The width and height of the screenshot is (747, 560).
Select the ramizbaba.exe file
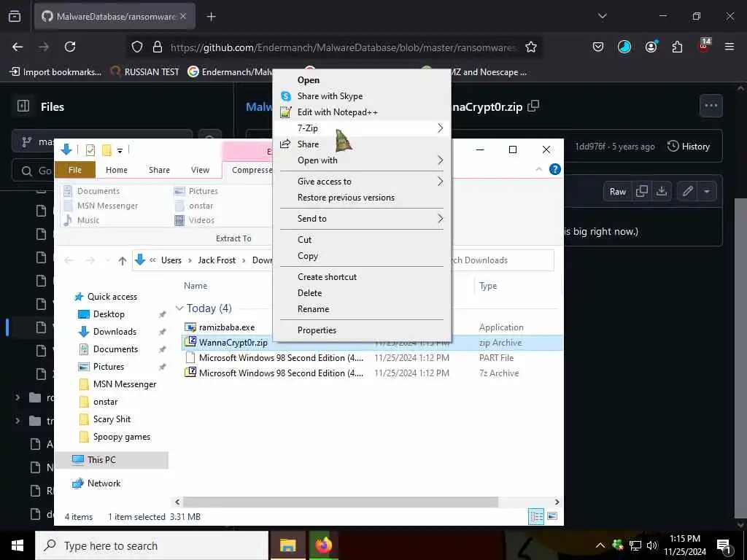tap(227, 327)
